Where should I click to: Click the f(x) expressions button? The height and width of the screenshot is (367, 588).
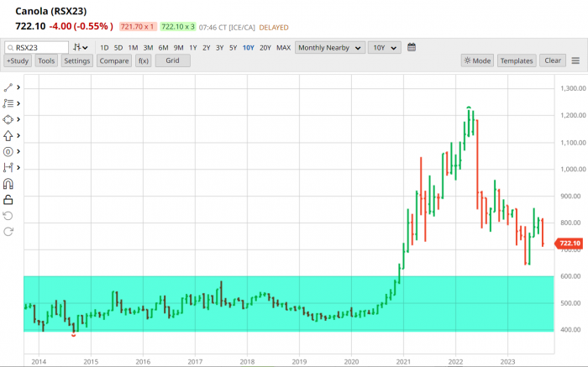[x=144, y=60]
